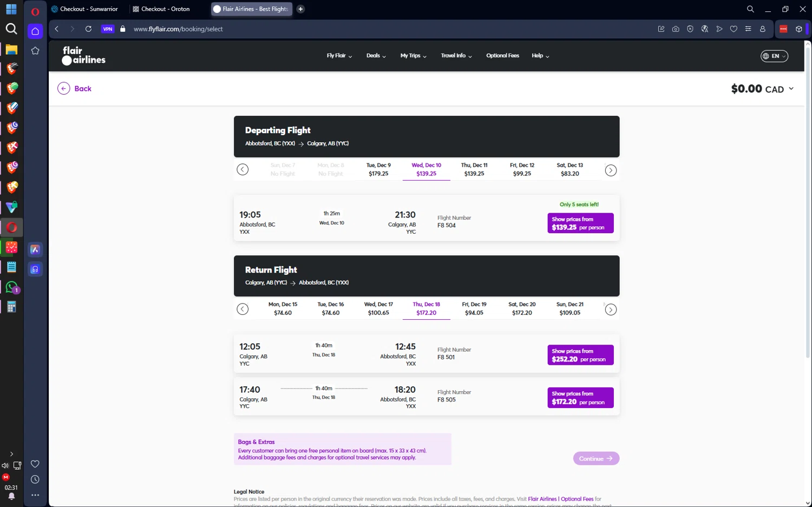Viewport: 812px width, 507px height.
Task: Launch the Aria AI sidebar icon
Action: [x=35, y=249]
